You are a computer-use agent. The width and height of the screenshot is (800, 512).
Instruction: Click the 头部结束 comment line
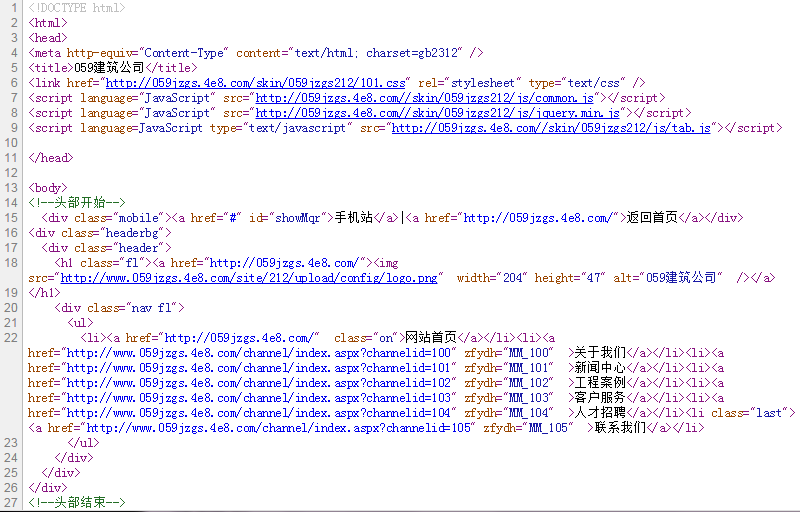point(78,503)
